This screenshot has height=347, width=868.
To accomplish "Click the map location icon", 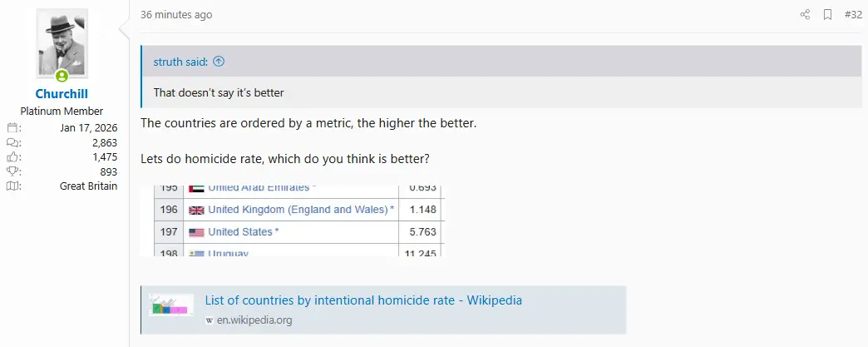I will (13, 186).
